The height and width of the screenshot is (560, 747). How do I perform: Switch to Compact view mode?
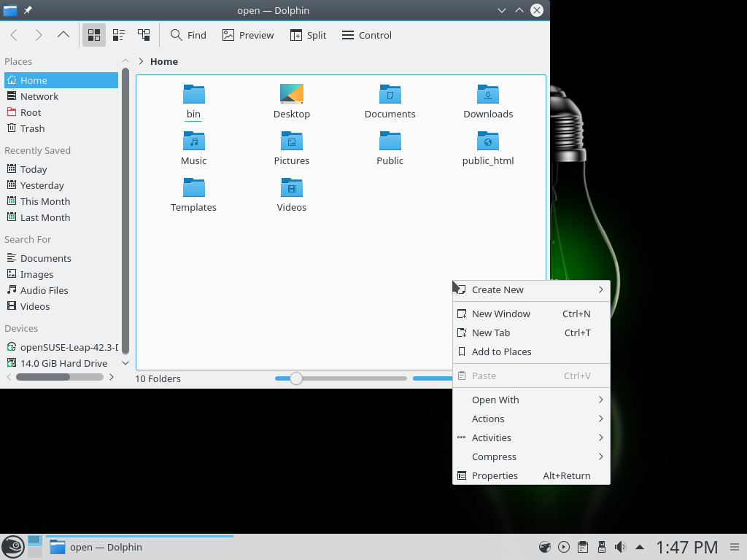pyautogui.click(x=119, y=35)
